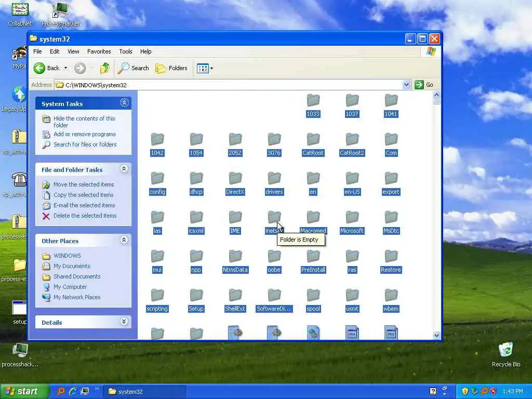
Task: Select the scripting folder icon
Action: (x=157, y=296)
